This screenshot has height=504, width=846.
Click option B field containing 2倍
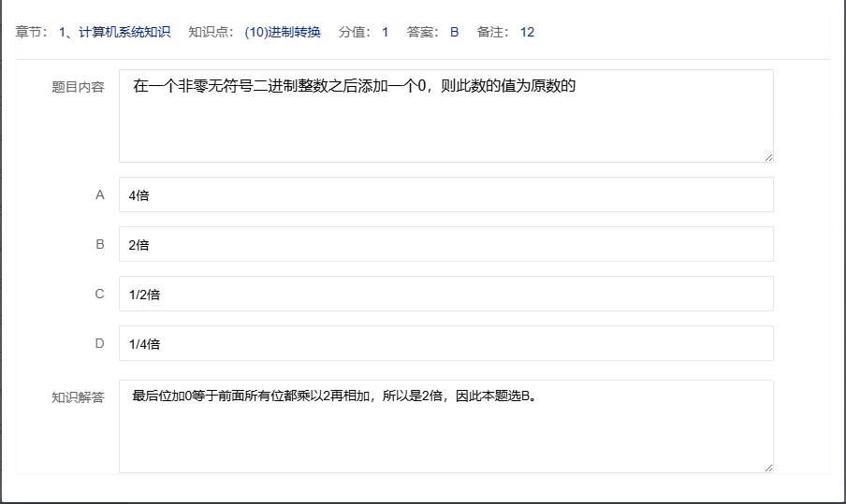point(445,244)
